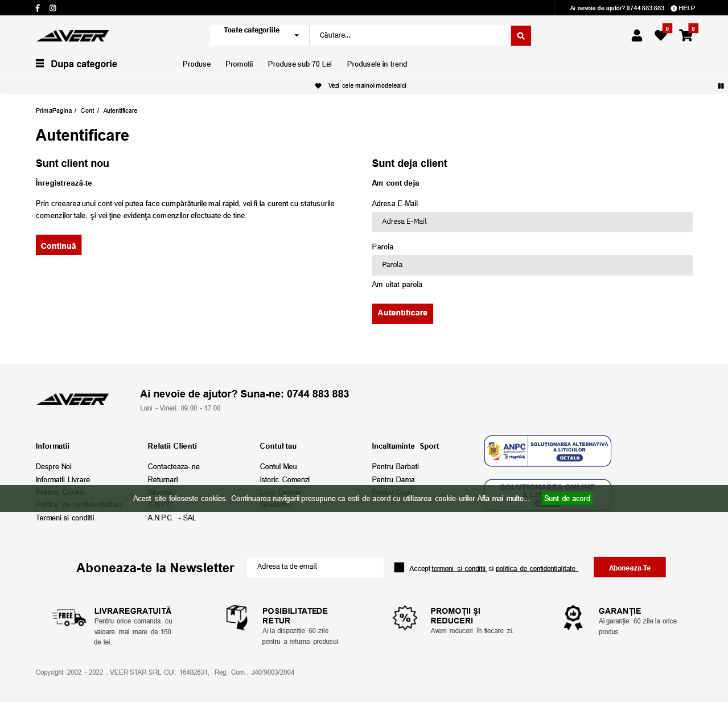Viewport: 728px width, 702px height.
Task: Open Produsele in trend menu
Action: click(x=377, y=64)
